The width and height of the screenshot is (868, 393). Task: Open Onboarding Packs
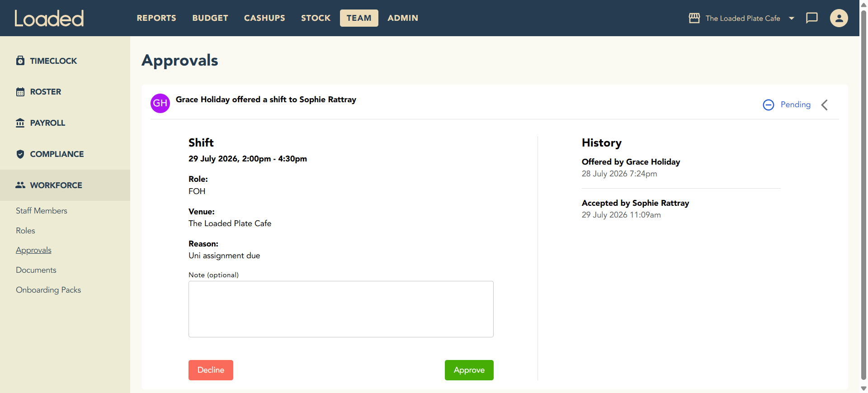[x=48, y=290]
